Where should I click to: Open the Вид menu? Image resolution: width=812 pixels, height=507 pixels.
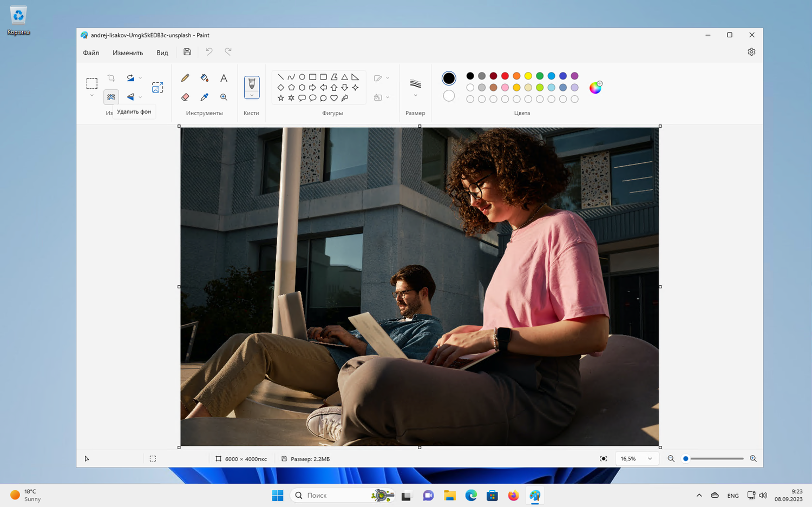click(x=162, y=52)
